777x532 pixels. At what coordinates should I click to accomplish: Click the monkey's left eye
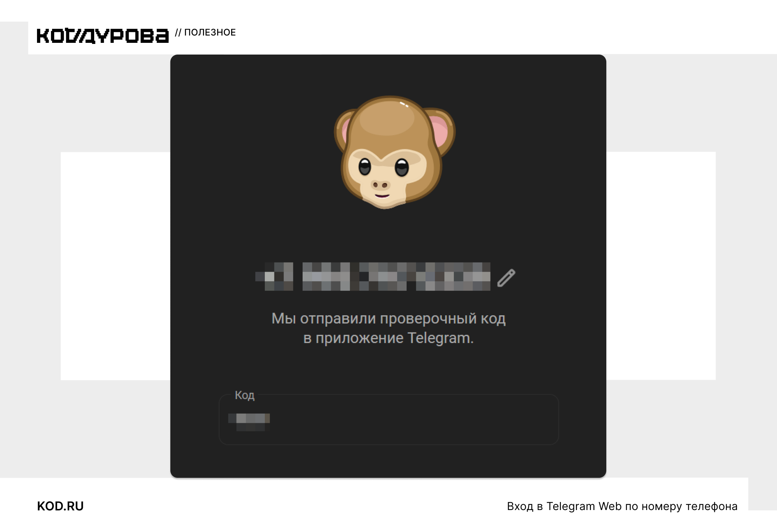tap(365, 167)
